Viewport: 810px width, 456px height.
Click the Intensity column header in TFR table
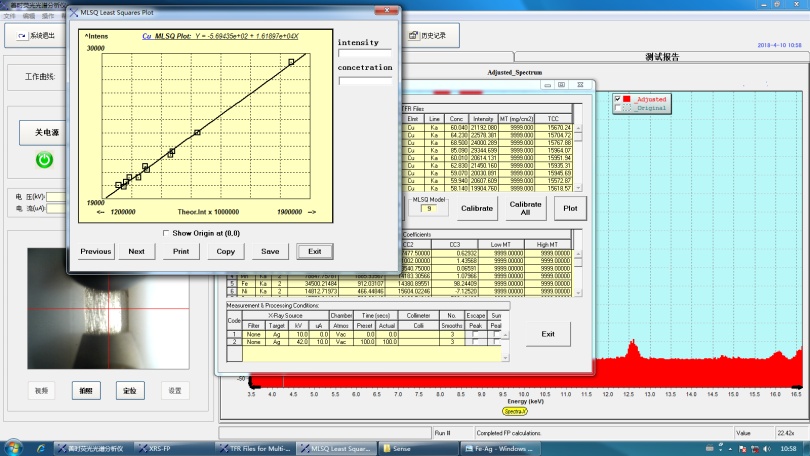pos(483,119)
